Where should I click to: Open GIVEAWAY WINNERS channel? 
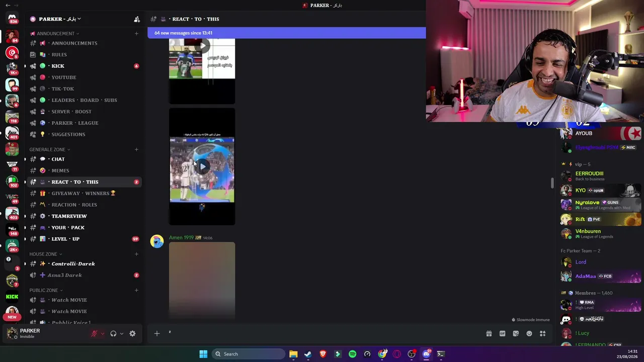tap(84, 193)
